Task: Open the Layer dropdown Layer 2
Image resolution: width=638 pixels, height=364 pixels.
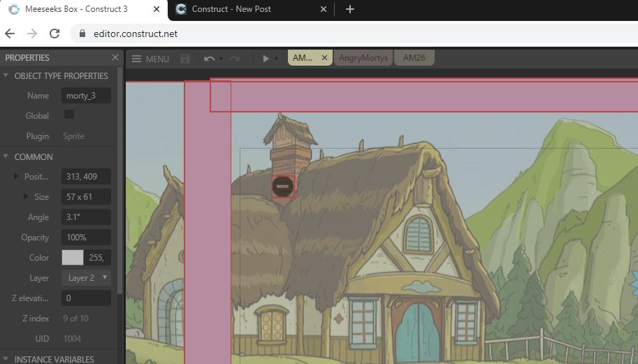Action: [86, 278]
